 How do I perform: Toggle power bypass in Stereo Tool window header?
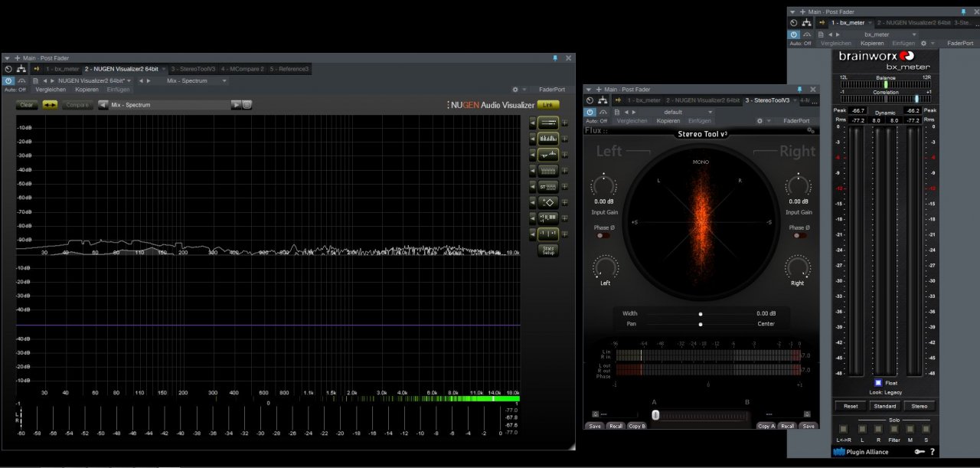(x=590, y=112)
